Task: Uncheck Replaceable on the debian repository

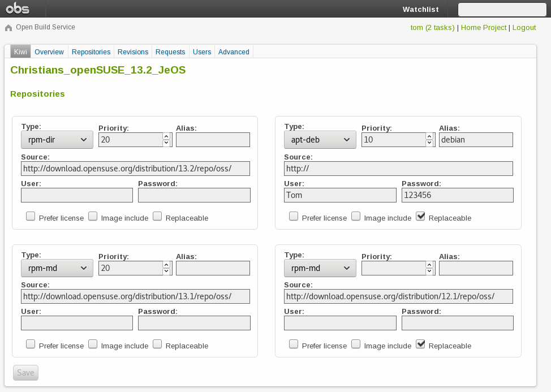Action: click(x=420, y=216)
